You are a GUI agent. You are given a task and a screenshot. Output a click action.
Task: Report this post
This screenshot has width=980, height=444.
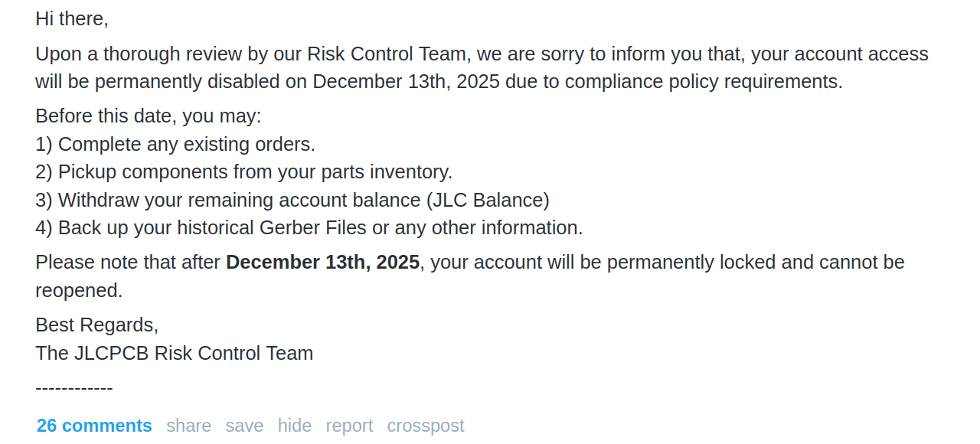point(348,426)
